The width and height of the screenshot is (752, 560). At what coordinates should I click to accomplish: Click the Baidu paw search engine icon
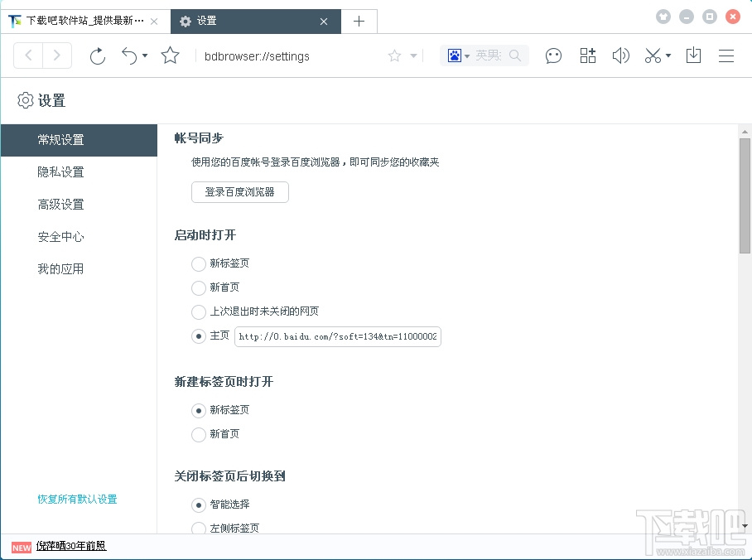454,56
